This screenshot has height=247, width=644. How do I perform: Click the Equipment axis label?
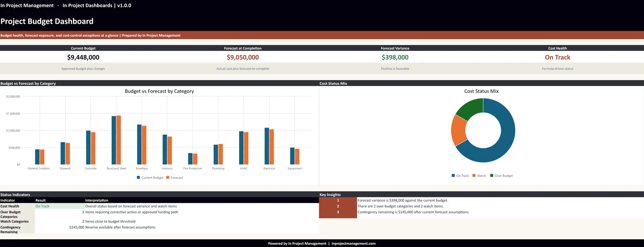(x=295, y=169)
